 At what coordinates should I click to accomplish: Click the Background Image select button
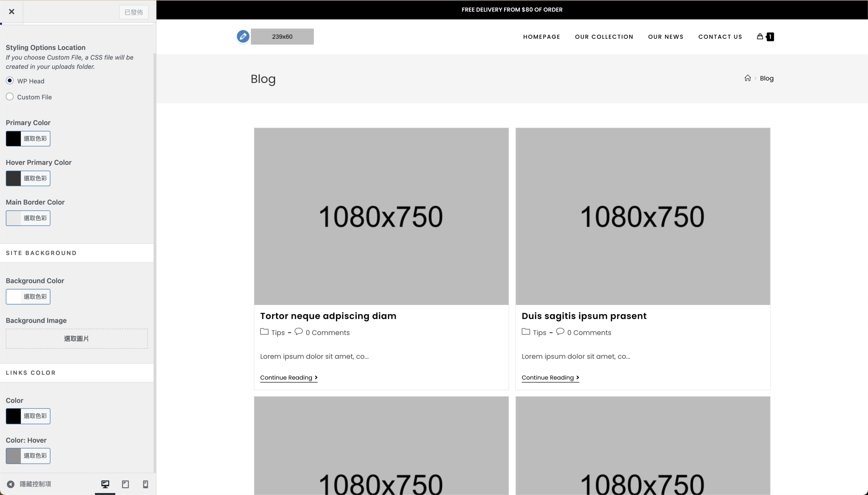click(76, 339)
